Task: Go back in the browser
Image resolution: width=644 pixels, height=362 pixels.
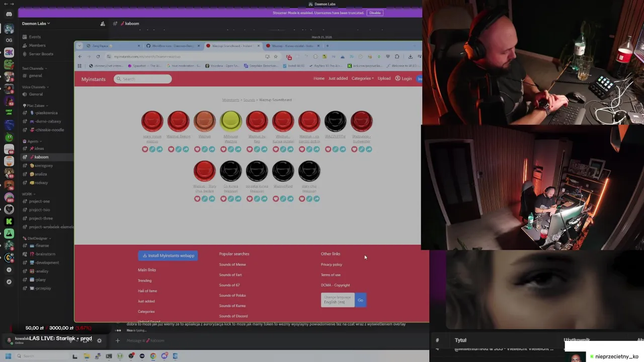Action: tap(79, 56)
